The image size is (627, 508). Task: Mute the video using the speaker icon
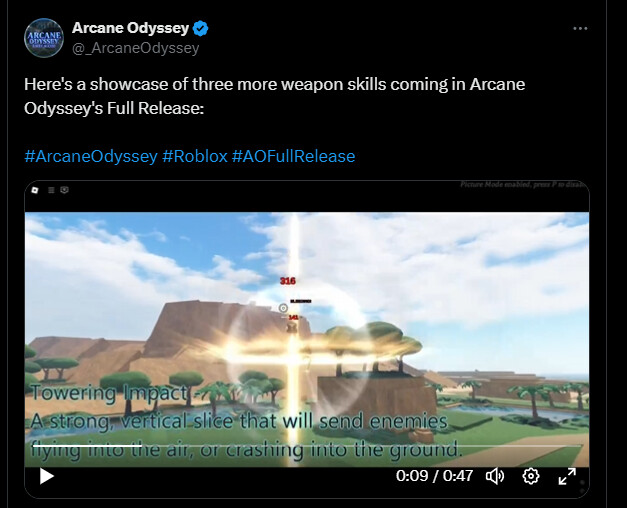coord(495,476)
